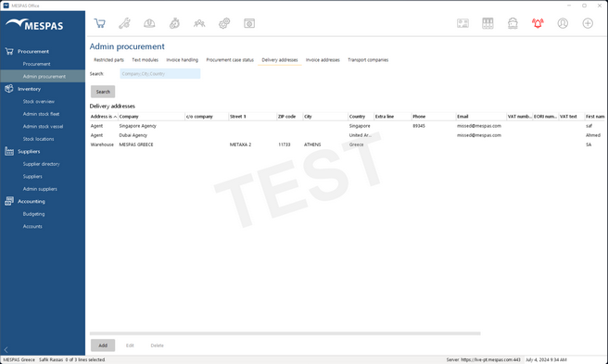Open the gears settings module icon
The width and height of the screenshot is (608, 364).
pos(224,24)
